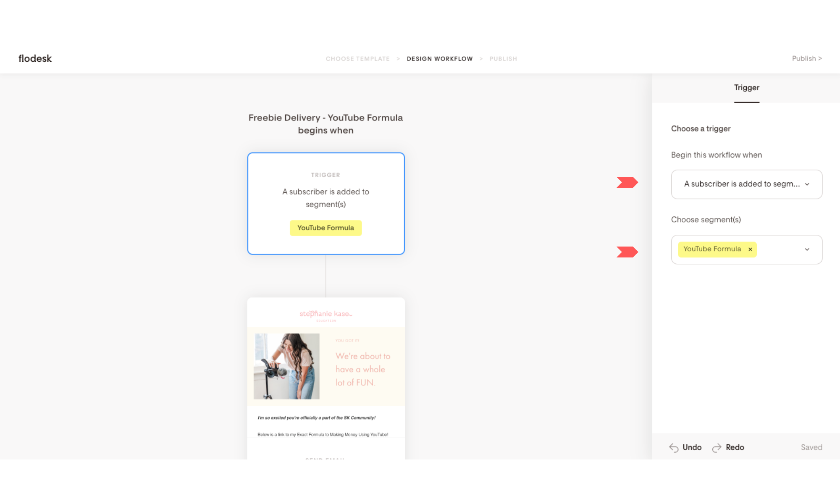Click the 'lot of FUN' headline in email
This screenshot has width=840, height=504.
tap(363, 369)
